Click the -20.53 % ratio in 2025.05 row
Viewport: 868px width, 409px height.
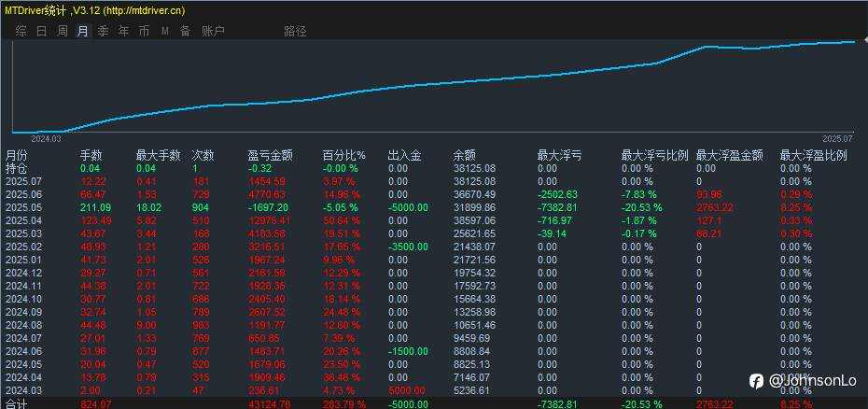pyautogui.click(x=641, y=208)
